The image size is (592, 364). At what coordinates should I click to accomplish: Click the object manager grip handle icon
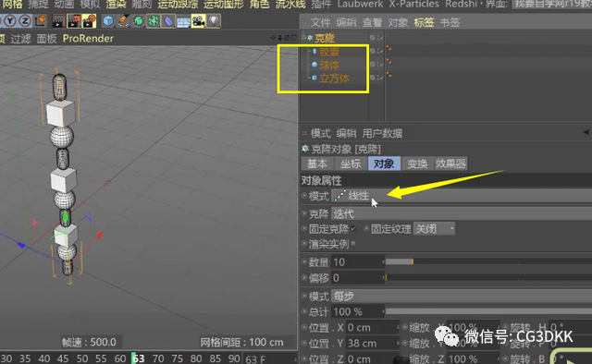point(304,22)
